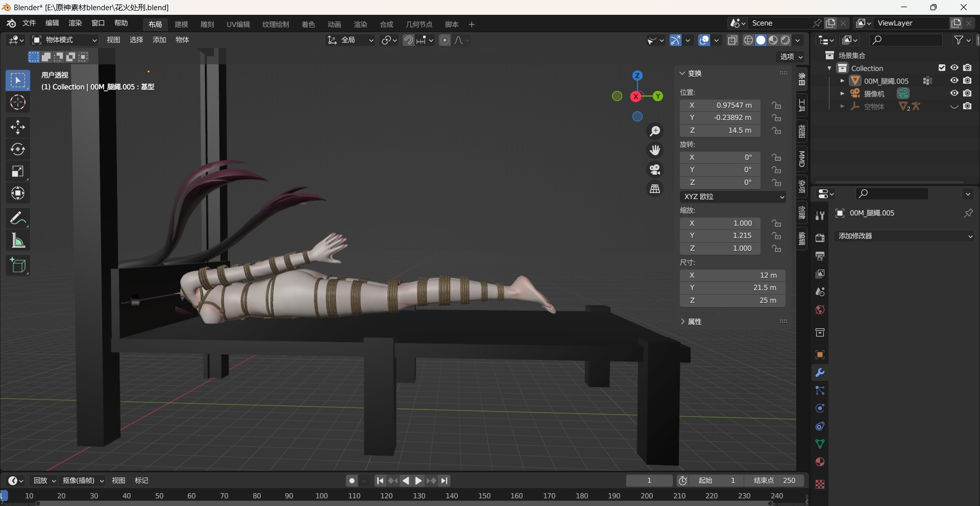Open the Particles properties tab
The width and height of the screenshot is (980, 506).
coord(820,391)
